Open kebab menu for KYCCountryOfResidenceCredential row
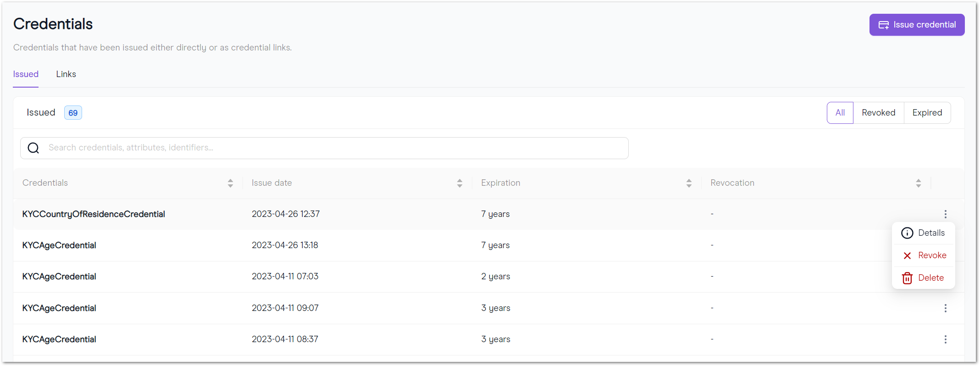 (x=945, y=214)
